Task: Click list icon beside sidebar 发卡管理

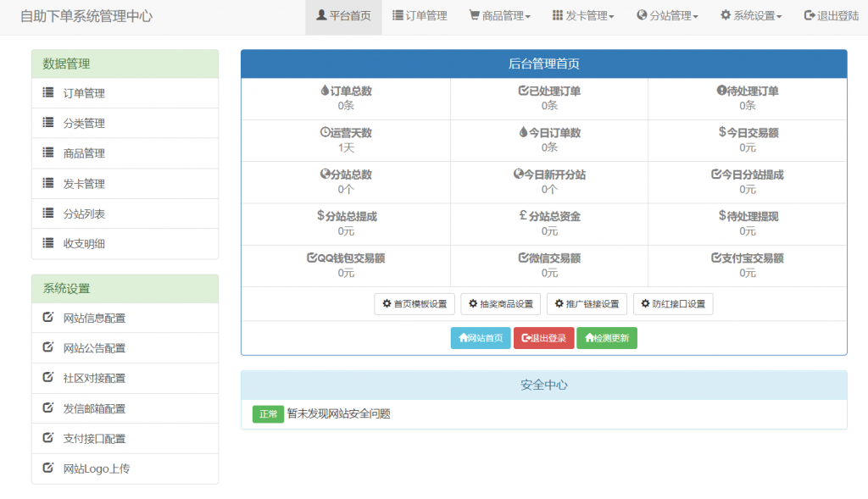Action: [48, 183]
